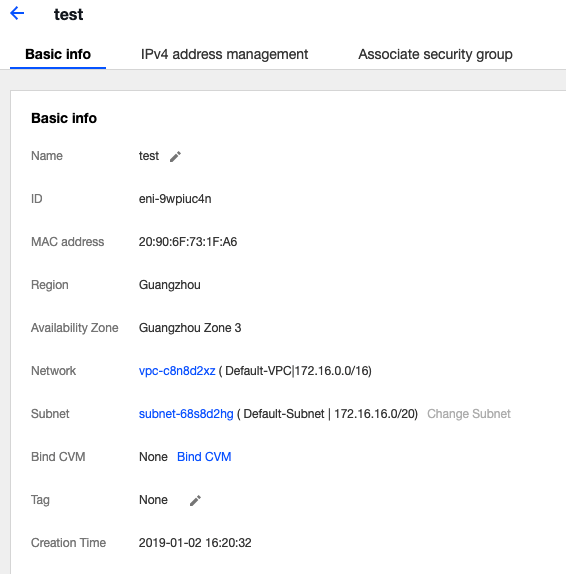Image resolution: width=566 pixels, height=574 pixels.
Task: Click the blue Bind CVM link
Action: (x=204, y=457)
